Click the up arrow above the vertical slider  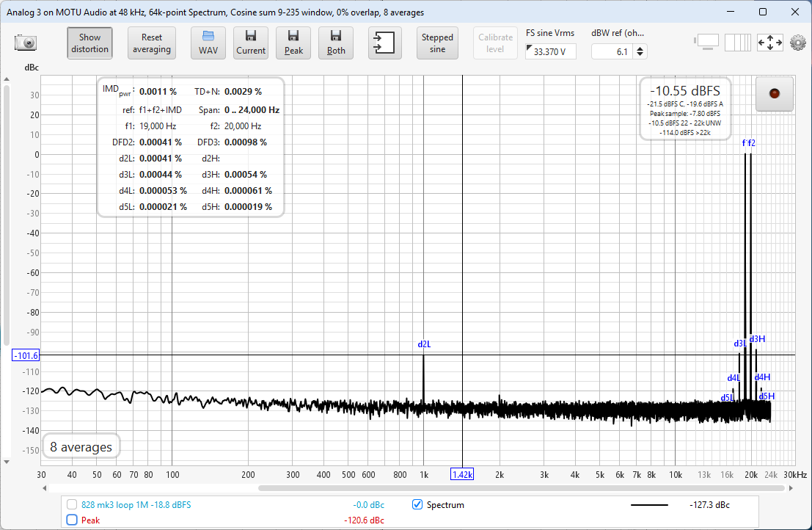(6, 79)
